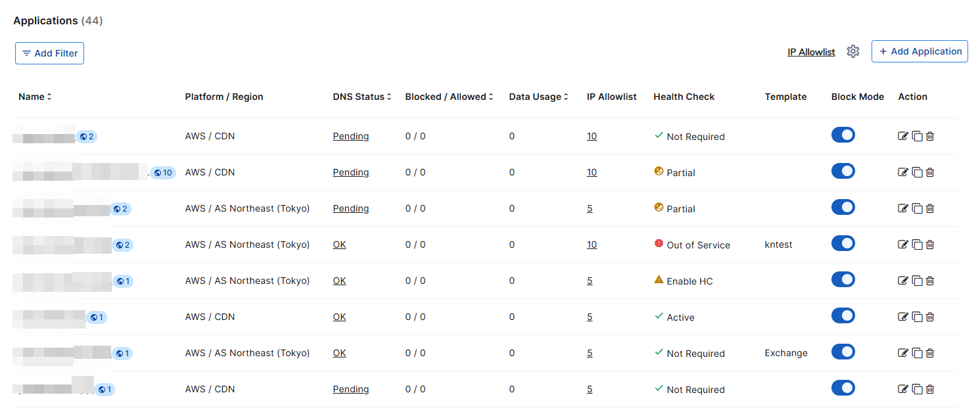Click the globe badge showing 10 beside the second application
The image size is (980, 414).
pos(163,172)
